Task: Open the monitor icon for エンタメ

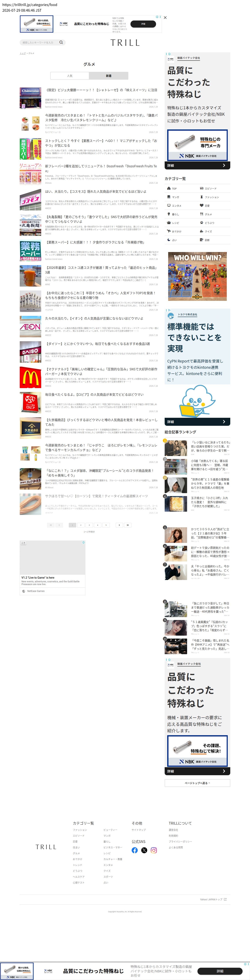Action: point(169,205)
